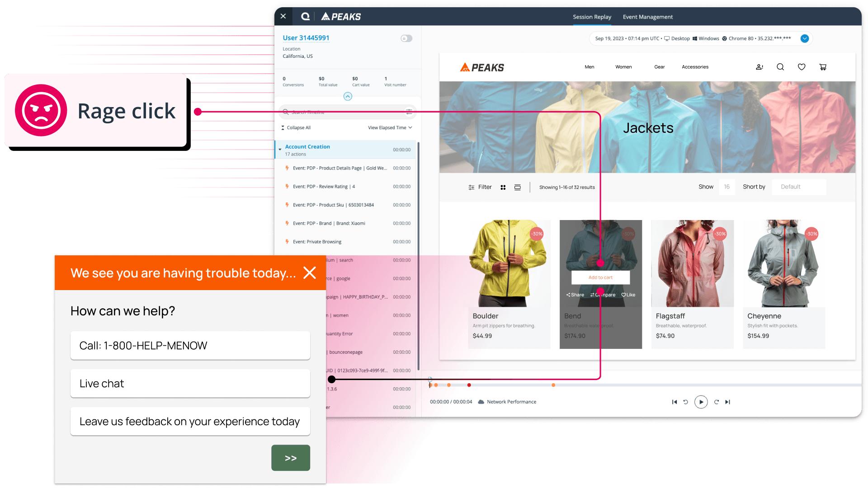Select the search magnifier in the Peaks navigation
The image size is (868, 488).
point(780,67)
